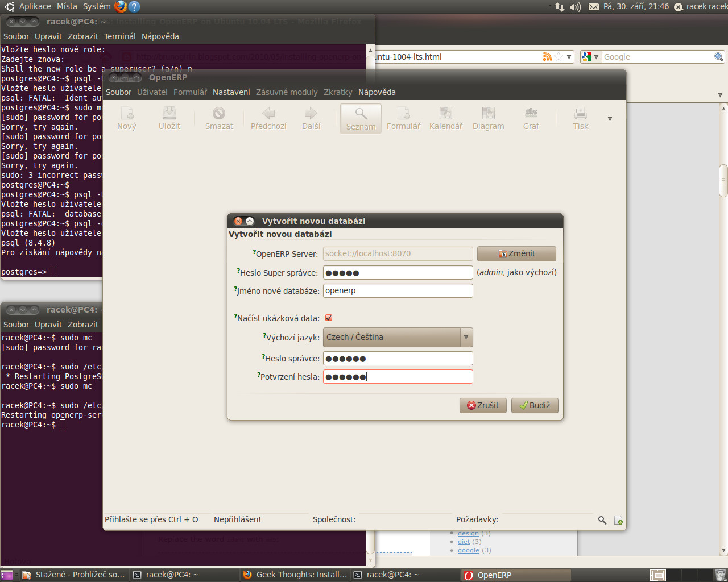728x582 pixels.
Task: Click the Firefox Google search box
Action: click(658, 57)
